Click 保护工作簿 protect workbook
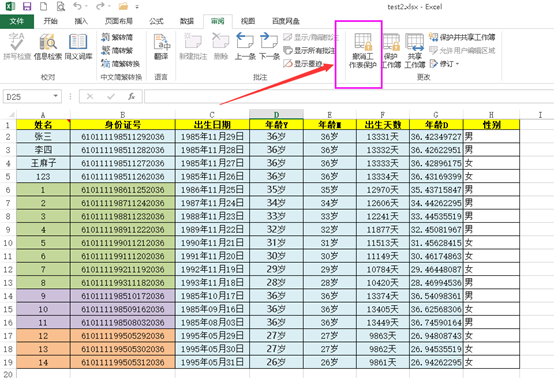This screenshot has width=554, height=378. [x=391, y=51]
